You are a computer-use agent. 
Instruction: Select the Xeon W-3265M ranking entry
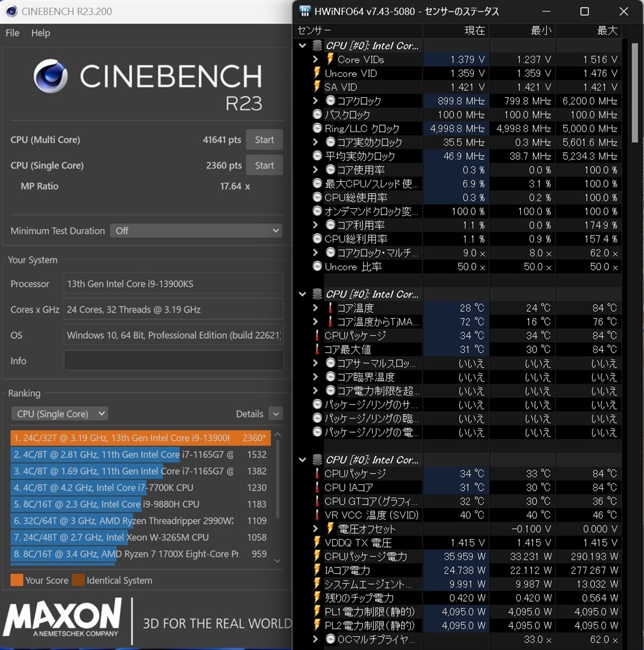[x=140, y=537]
